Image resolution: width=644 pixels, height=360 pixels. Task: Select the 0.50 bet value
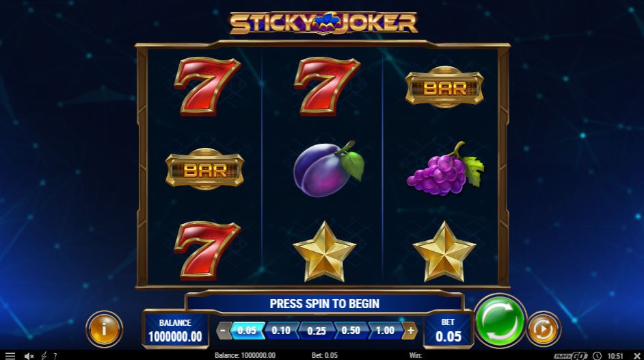coord(350,331)
